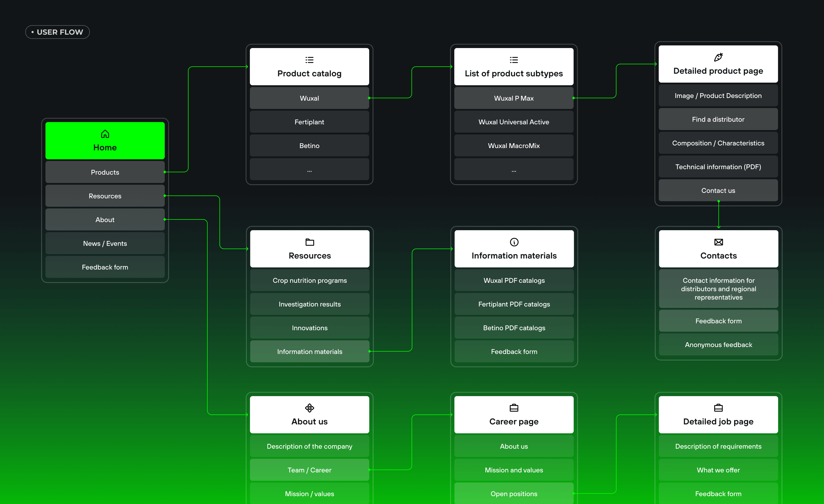This screenshot has height=504, width=824.
Task: Select Description of the company row
Action: pos(309,446)
